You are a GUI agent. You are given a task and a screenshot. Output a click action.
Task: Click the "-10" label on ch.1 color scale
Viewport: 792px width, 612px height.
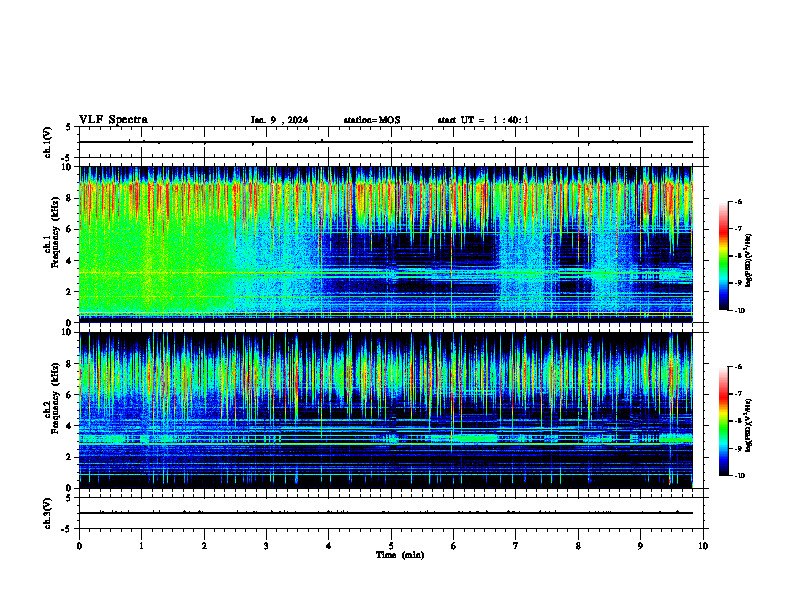coord(740,310)
